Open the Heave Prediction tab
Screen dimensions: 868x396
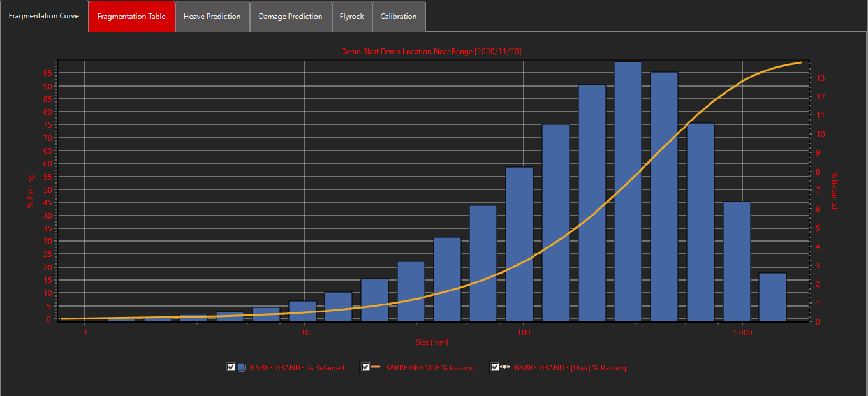(212, 17)
